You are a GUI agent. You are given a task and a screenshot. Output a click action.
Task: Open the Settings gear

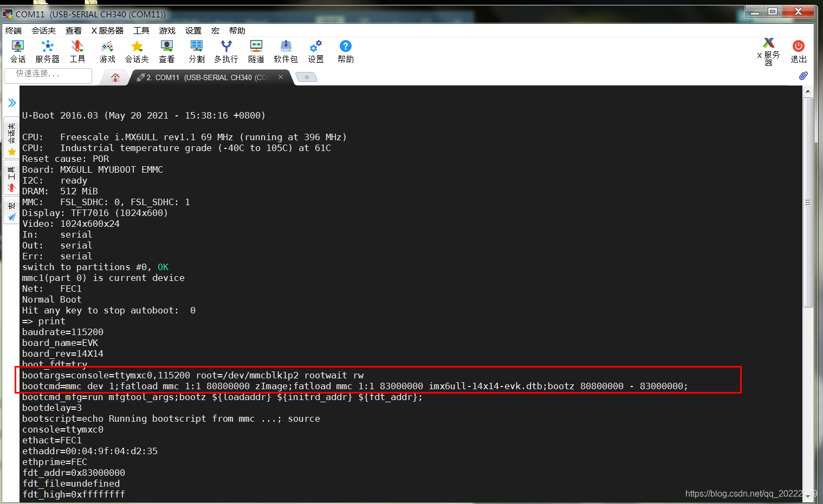pos(315,51)
